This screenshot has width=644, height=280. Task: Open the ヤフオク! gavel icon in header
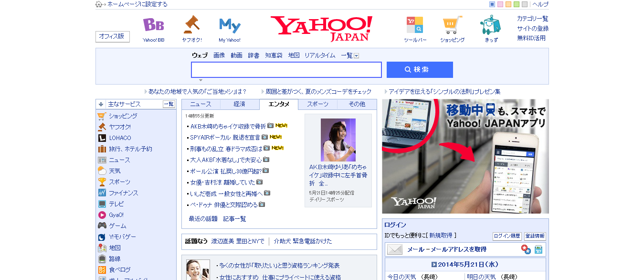click(x=191, y=25)
